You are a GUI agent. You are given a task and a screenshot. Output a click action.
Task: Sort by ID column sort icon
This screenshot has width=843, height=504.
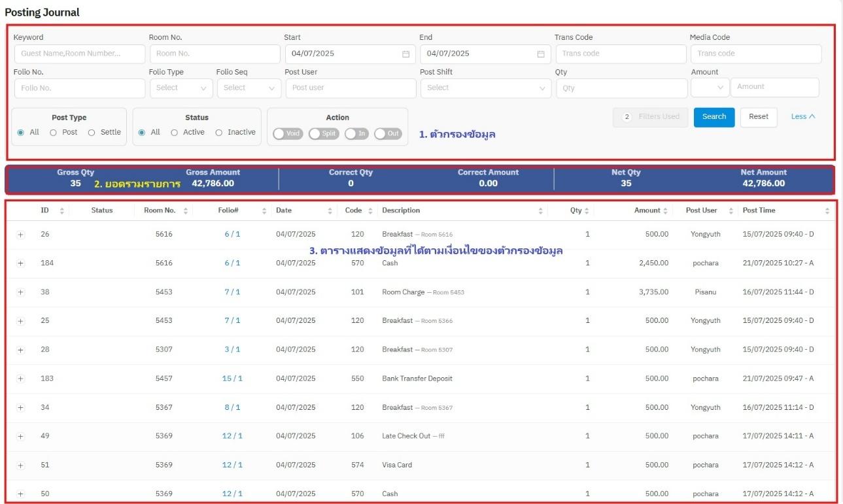coord(62,210)
